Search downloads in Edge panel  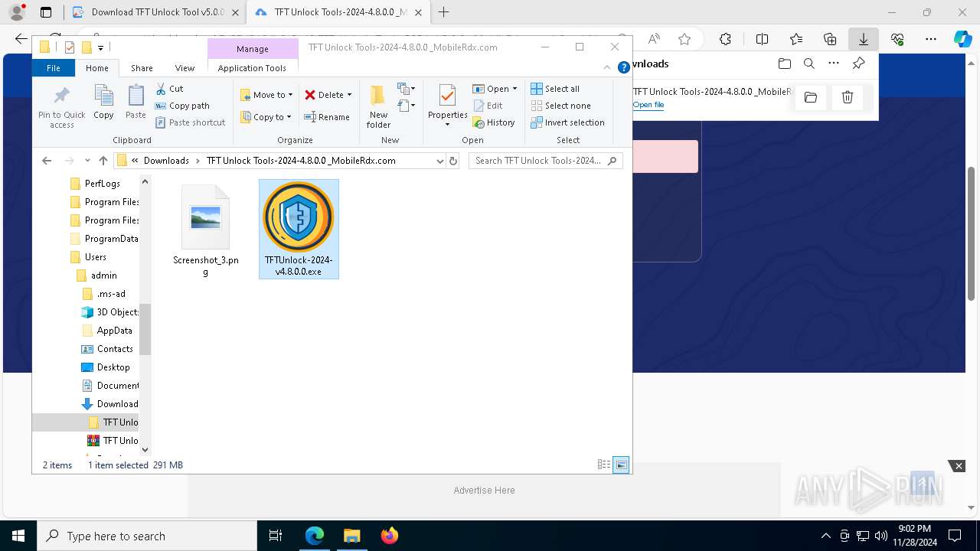(809, 64)
